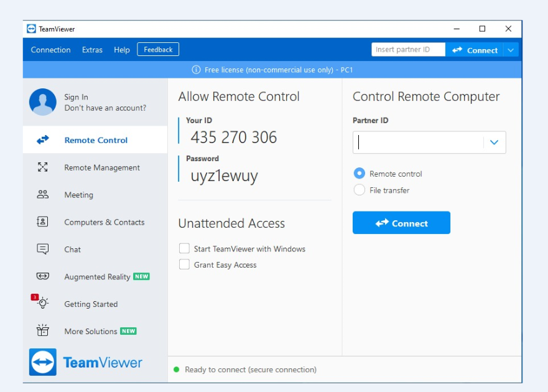Click the Sign In link
Viewport: 548px width, 392px height.
coord(76,97)
